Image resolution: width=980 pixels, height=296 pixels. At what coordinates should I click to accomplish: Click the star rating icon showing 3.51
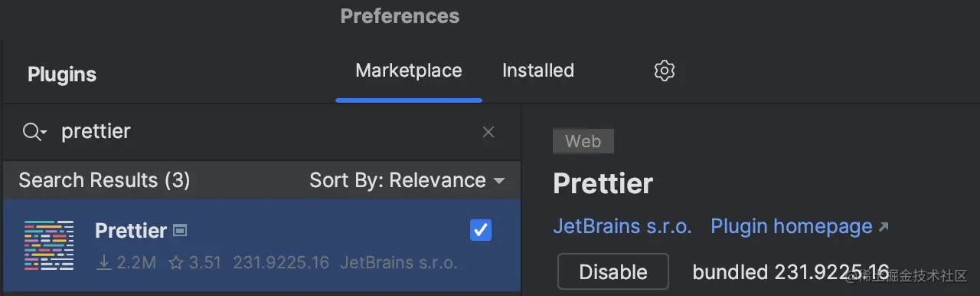pos(176,263)
